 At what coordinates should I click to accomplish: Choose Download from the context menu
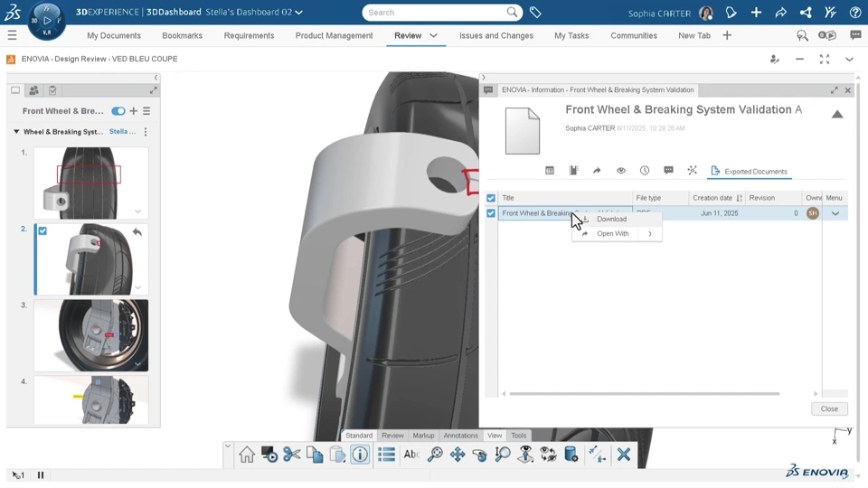click(611, 219)
